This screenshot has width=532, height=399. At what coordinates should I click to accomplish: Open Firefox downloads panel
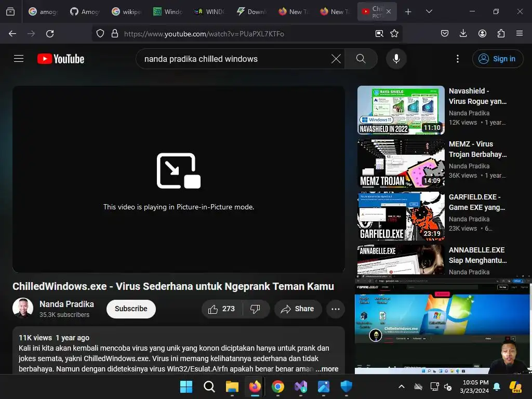463,34
